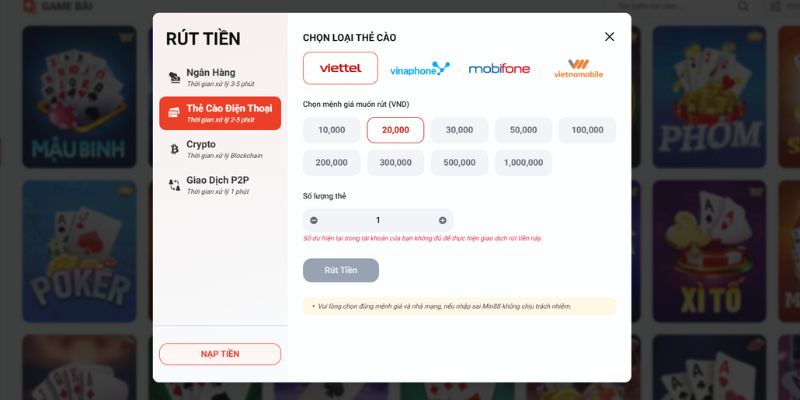800x400 pixels.
Task: Select the Vietnamobile carrier logo
Action: coord(578,69)
